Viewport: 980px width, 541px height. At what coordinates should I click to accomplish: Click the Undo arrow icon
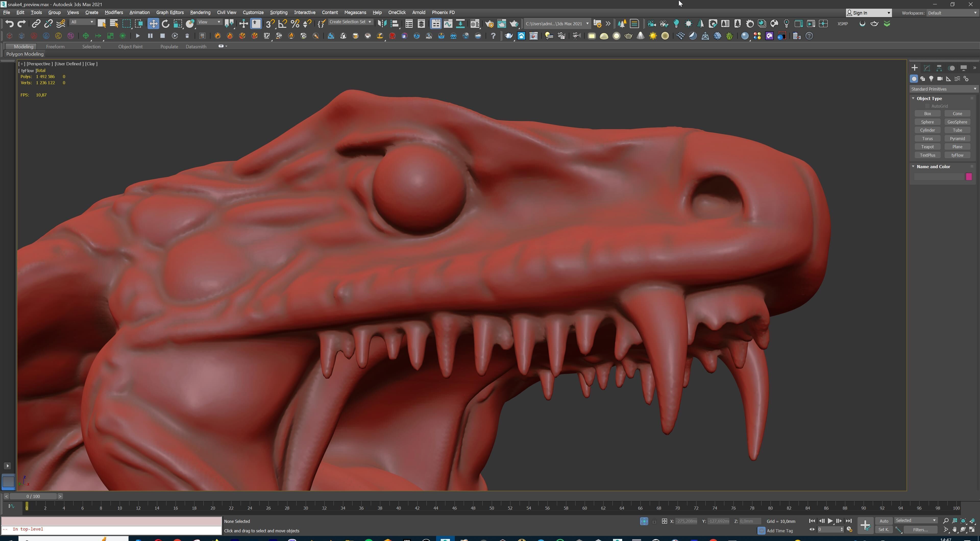pos(9,23)
